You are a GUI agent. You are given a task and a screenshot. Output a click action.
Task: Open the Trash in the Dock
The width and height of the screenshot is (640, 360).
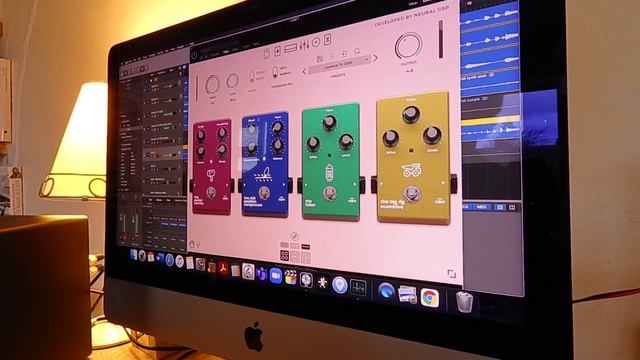point(464,302)
